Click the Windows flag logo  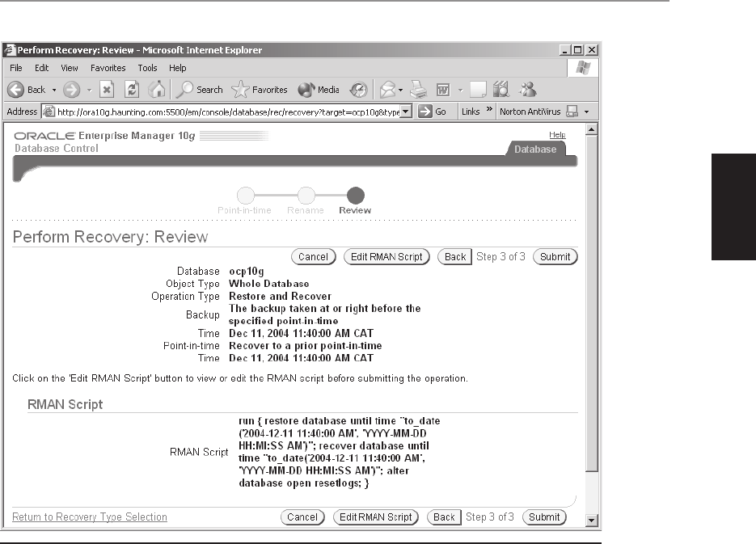583,68
